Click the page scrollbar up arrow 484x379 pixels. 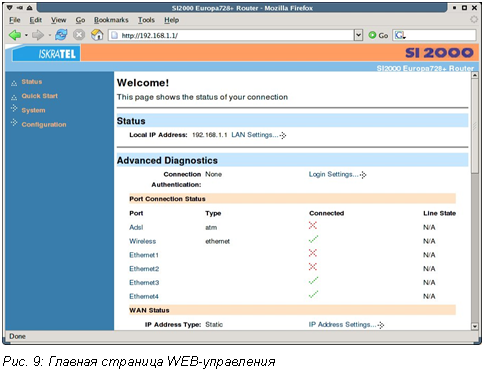coord(475,75)
